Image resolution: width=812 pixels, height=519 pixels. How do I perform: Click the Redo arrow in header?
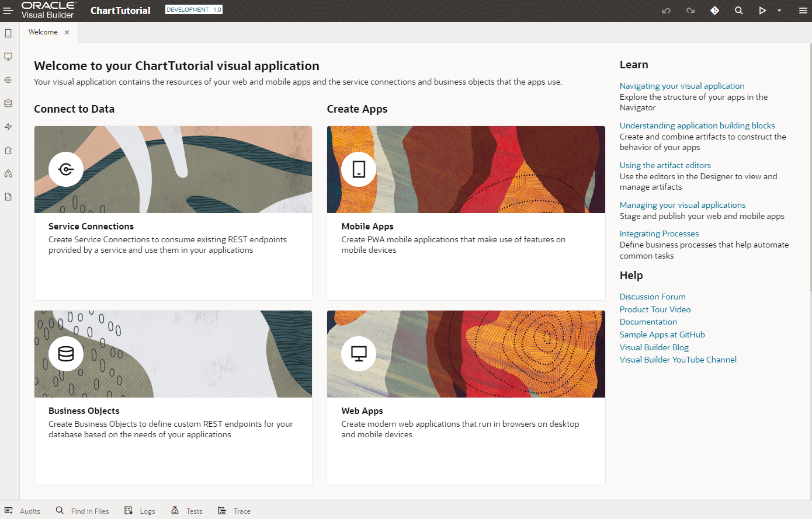click(x=690, y=11)
